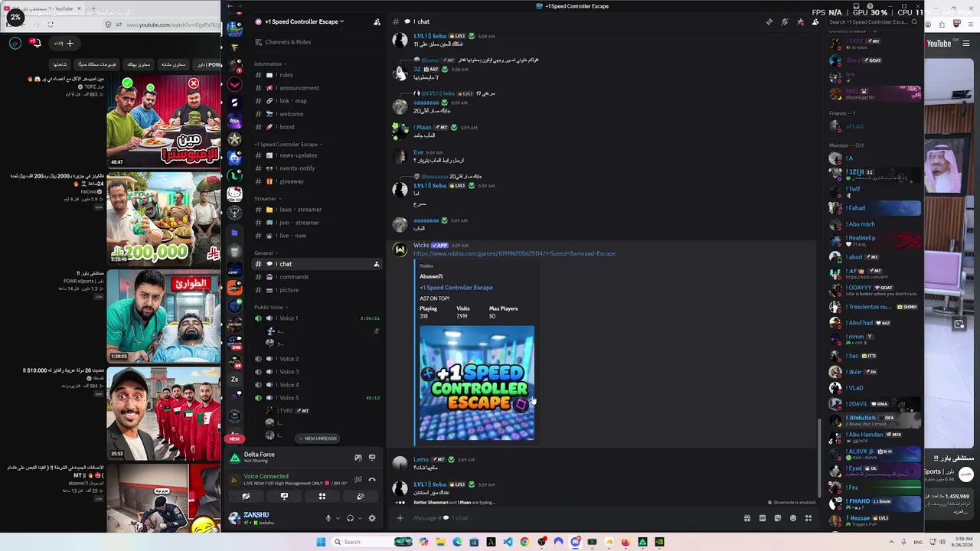Open the emoji picker
This screenshot has height=551, width=980.
(793, 518)
